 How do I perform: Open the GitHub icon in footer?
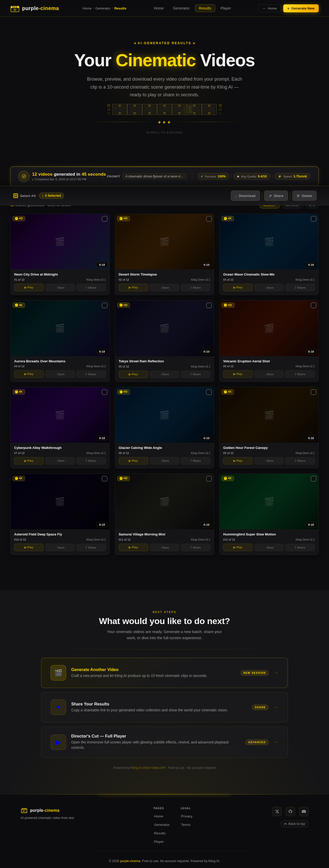pyautogui.click(x=290, y=812)
